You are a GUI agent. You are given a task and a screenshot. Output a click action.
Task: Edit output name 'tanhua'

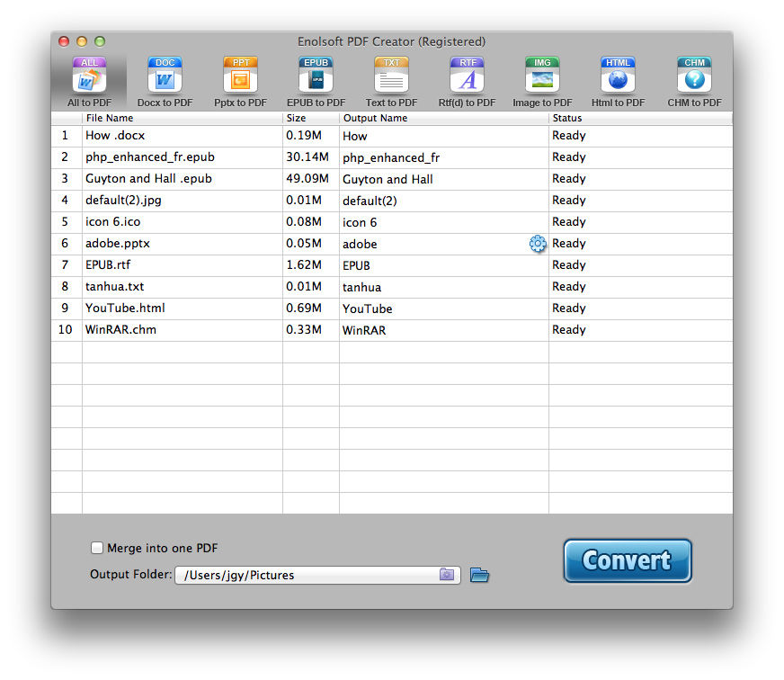361,287
